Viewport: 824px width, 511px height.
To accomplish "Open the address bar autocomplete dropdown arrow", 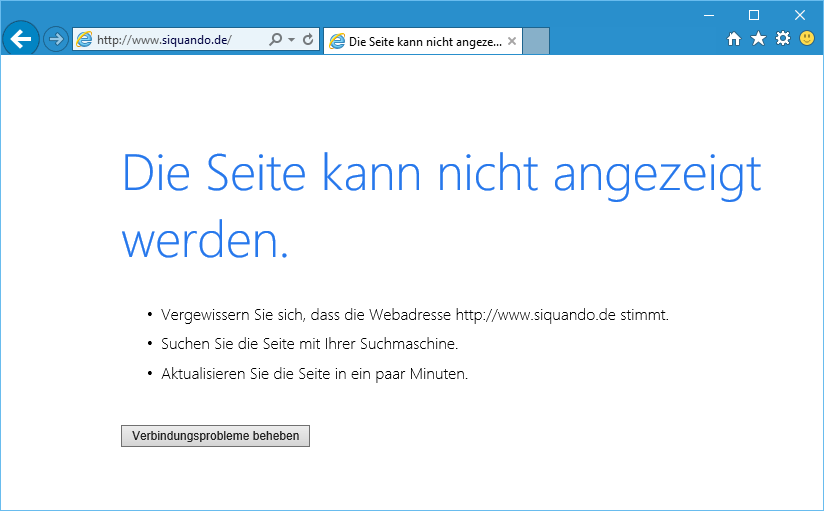I will click(292, 39).
